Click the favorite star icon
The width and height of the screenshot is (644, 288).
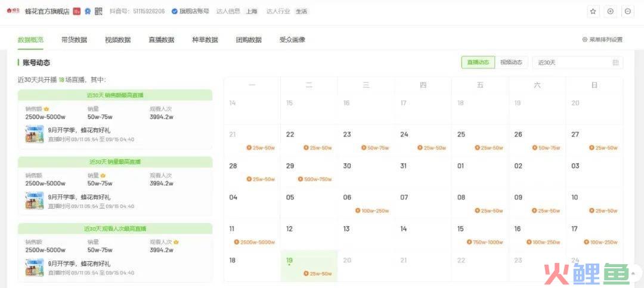pyautogui.click(x=593, y=11)
